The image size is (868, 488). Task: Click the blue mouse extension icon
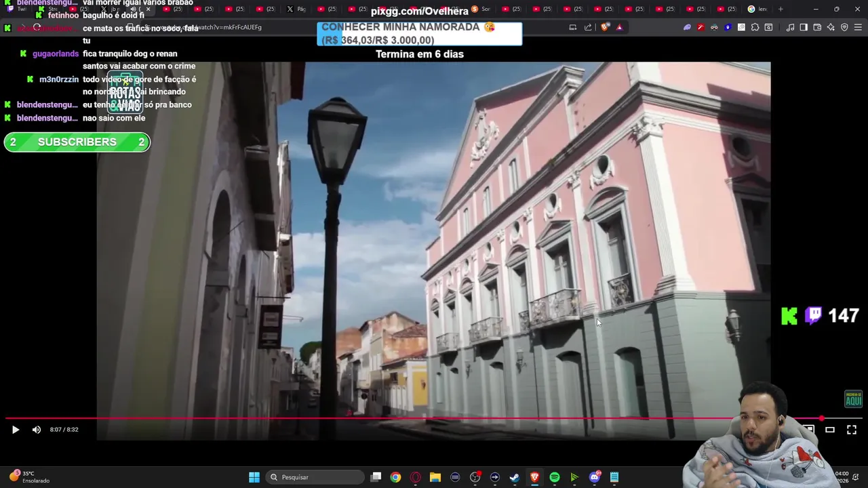coord(728,27)
